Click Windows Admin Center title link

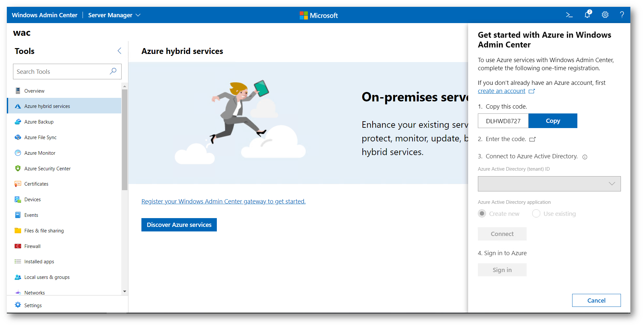pos(45,15)
